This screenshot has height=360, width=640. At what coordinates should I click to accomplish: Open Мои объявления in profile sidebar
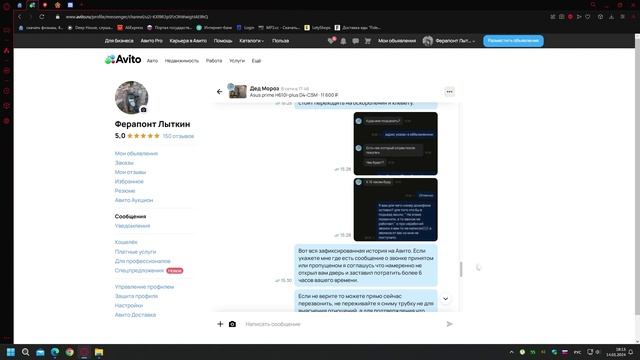[x=136, y=153]
